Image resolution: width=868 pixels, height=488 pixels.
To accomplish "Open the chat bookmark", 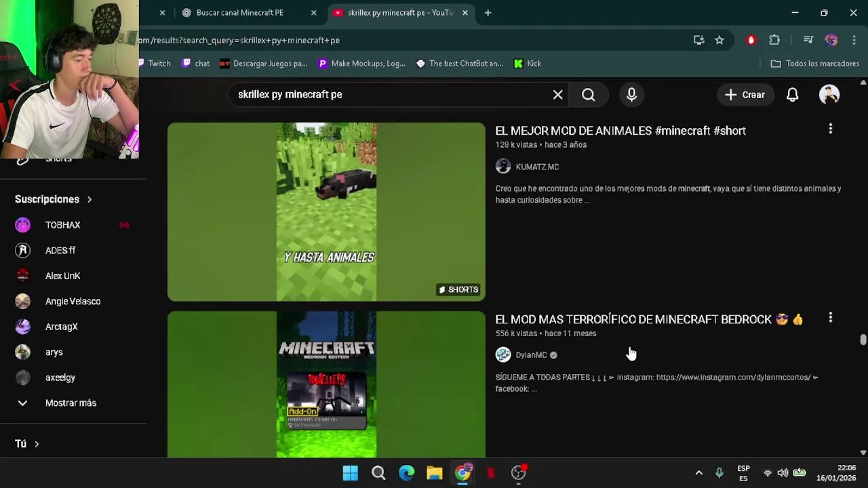I will 196,64.
